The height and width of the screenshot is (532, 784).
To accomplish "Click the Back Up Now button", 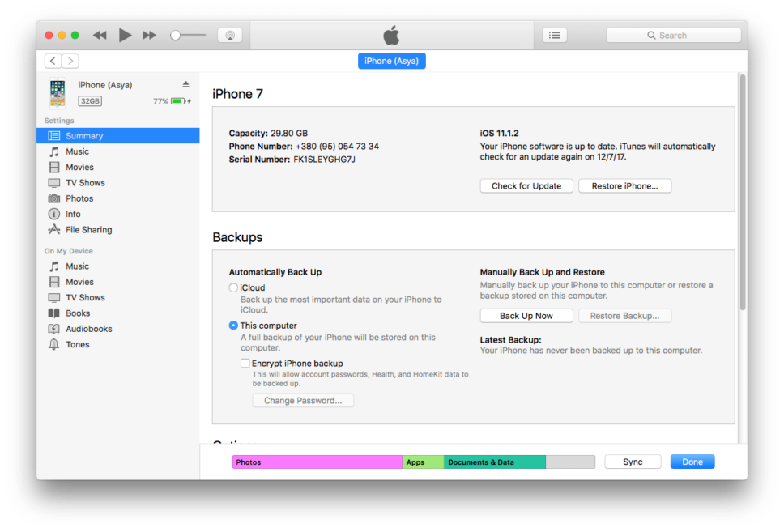I will (526, 316).
